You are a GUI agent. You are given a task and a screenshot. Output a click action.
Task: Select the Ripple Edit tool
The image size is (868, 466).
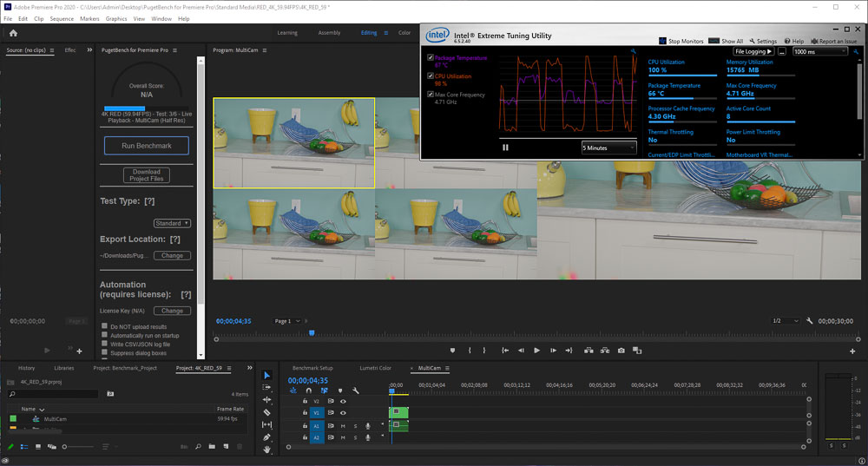pyautogui.click(x=266, y=399)
